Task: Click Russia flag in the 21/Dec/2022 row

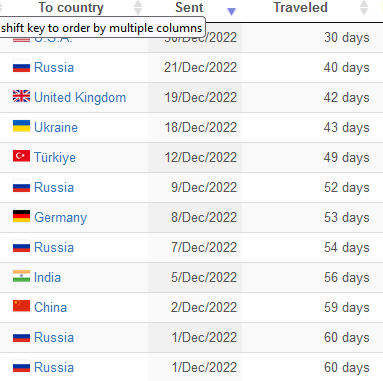Action: [x=21, y=68]
